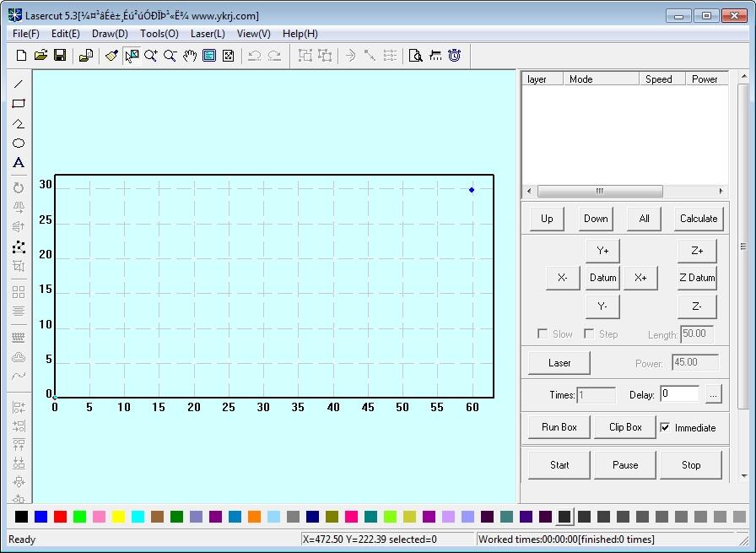The height and width of the screenshot is (553, 756).
Task: Click the Start button
Action: 559,464
